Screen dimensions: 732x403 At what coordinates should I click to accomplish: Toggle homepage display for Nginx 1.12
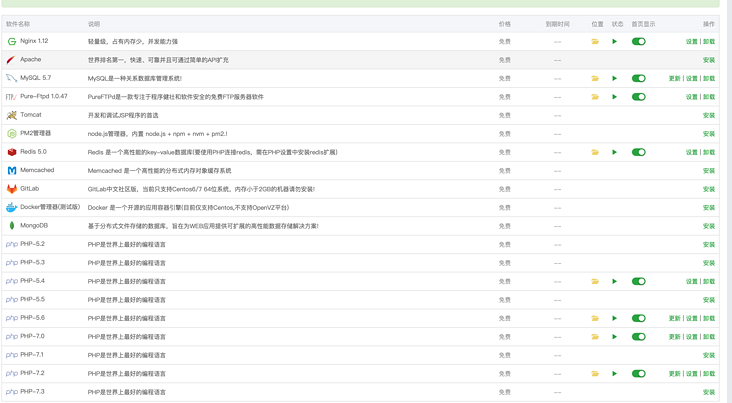click(x=638, y=42)
